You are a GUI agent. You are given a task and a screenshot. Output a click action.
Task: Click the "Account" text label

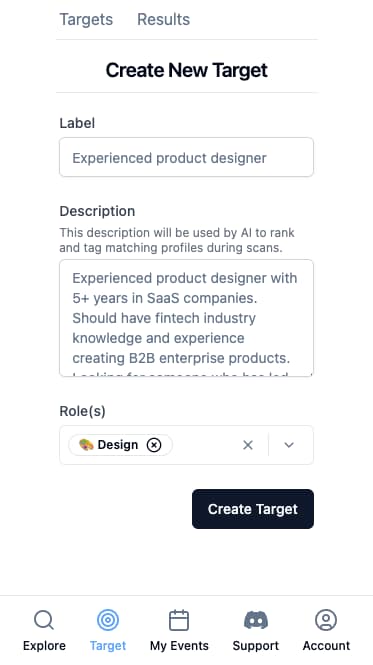click(x=326, y=645)
